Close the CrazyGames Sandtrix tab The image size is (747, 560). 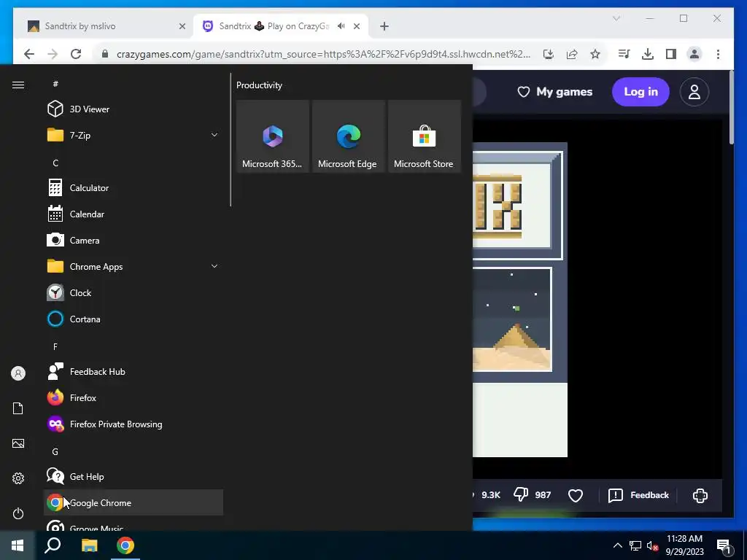pyautogui.click(x=356, y=26)
